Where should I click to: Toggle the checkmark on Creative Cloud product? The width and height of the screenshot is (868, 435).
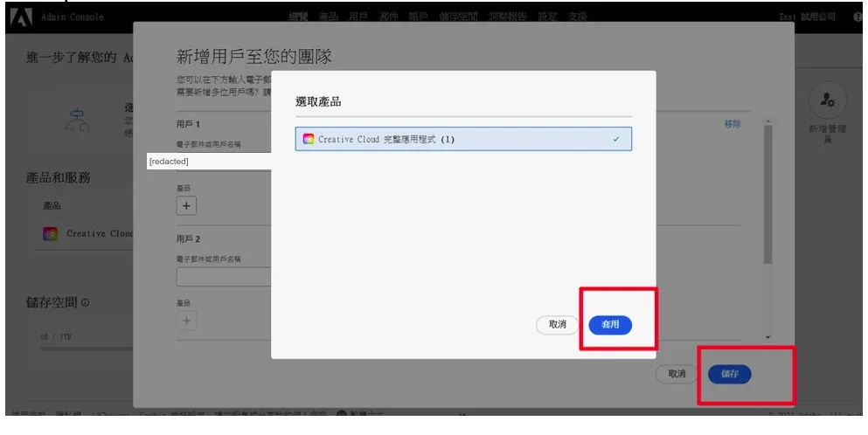pyautogui.click(x=616, y=140)
